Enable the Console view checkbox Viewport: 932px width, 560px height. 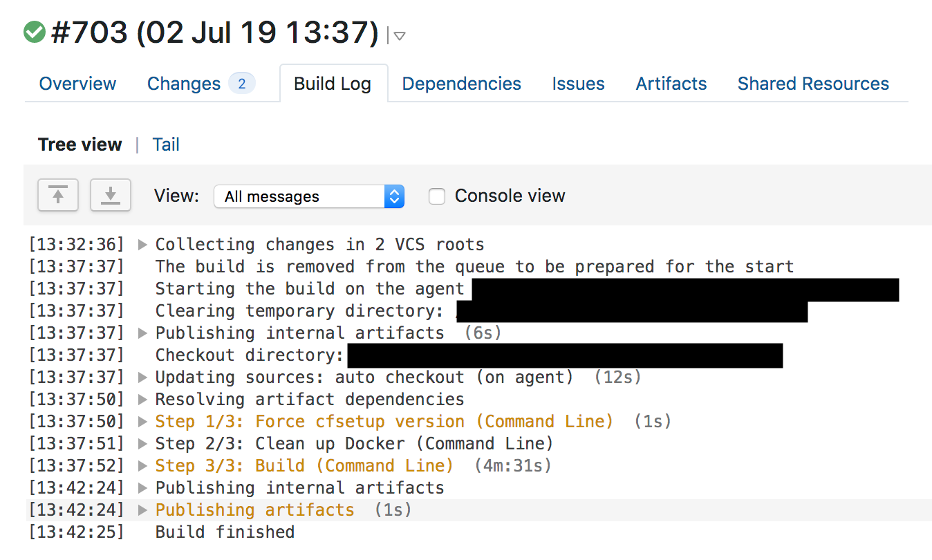coord(436,196)
